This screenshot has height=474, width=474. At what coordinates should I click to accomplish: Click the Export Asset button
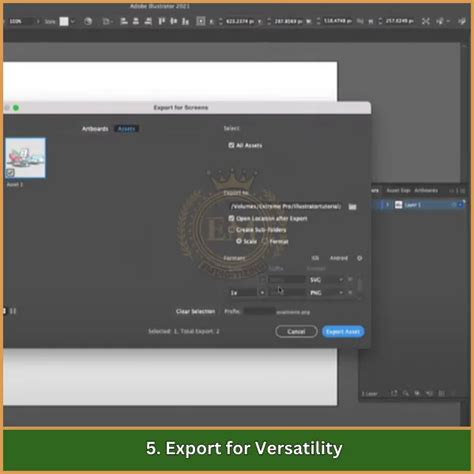click(343, 332)
